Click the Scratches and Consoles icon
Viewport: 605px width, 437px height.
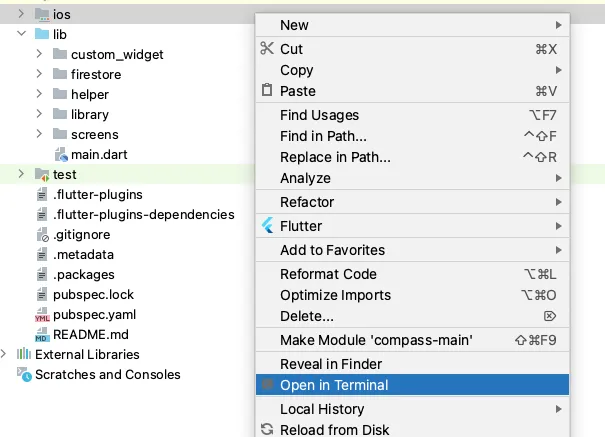click(24, 375)
